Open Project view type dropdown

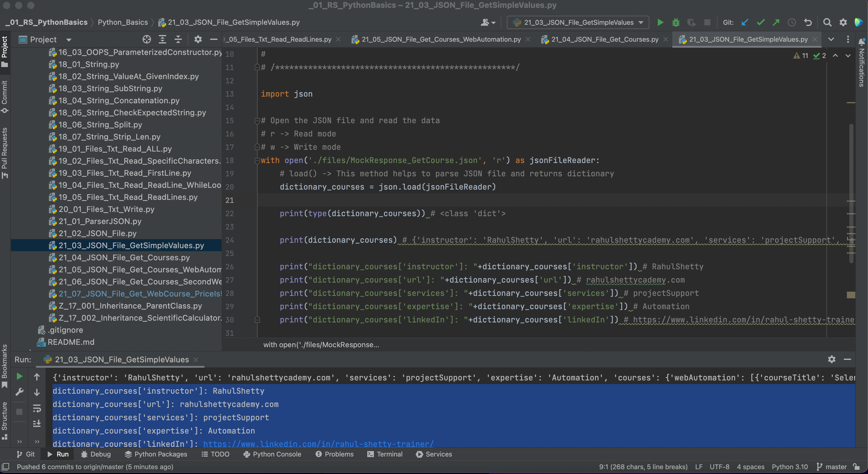coord(69,40)
